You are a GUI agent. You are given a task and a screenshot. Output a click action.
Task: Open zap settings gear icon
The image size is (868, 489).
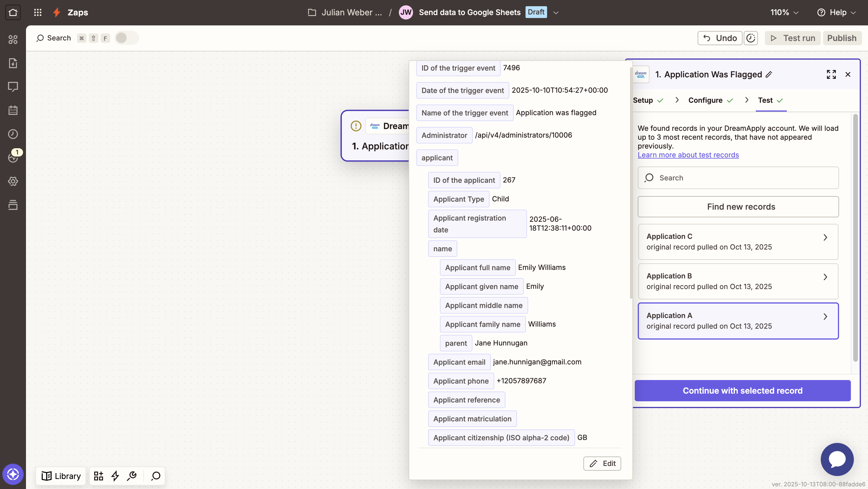point(13,181)
